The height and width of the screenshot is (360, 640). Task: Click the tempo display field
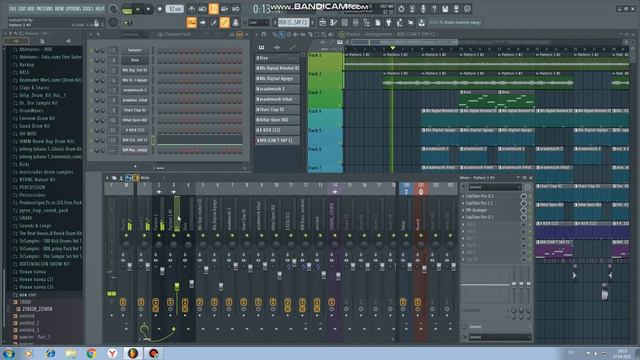pos(174,9)
